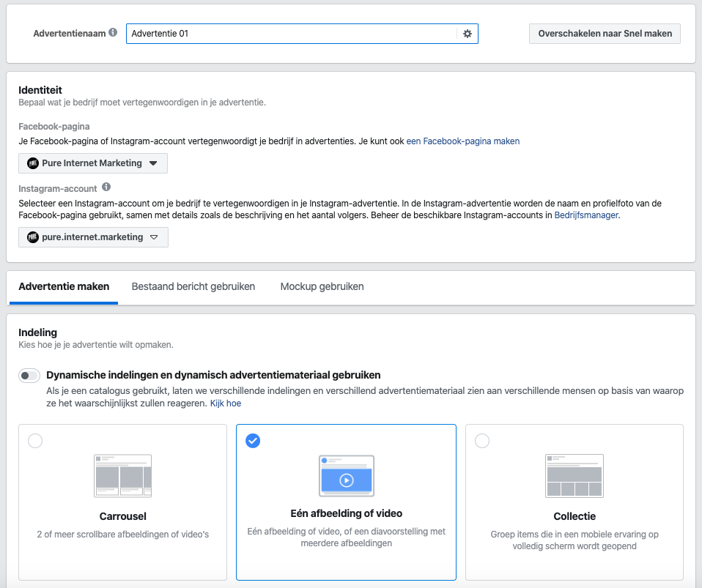Select the Carrousel radio button

click(35, 441)
